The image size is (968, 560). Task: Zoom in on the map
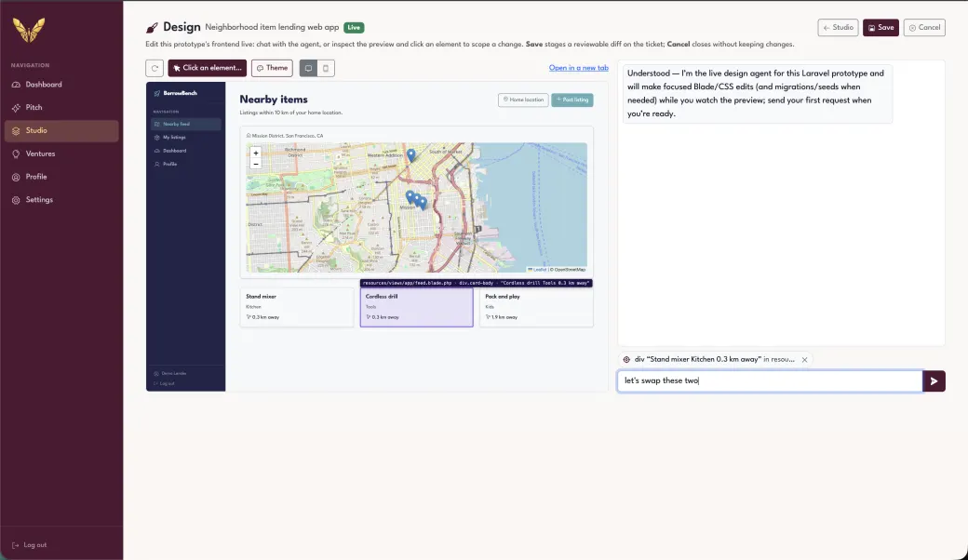(256, 153)
